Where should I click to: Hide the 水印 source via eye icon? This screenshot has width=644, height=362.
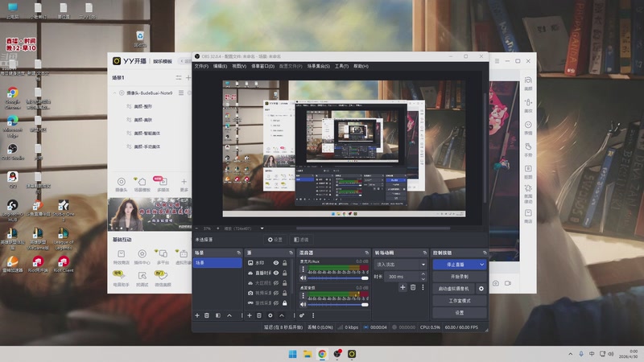click(x=276, y=263)
